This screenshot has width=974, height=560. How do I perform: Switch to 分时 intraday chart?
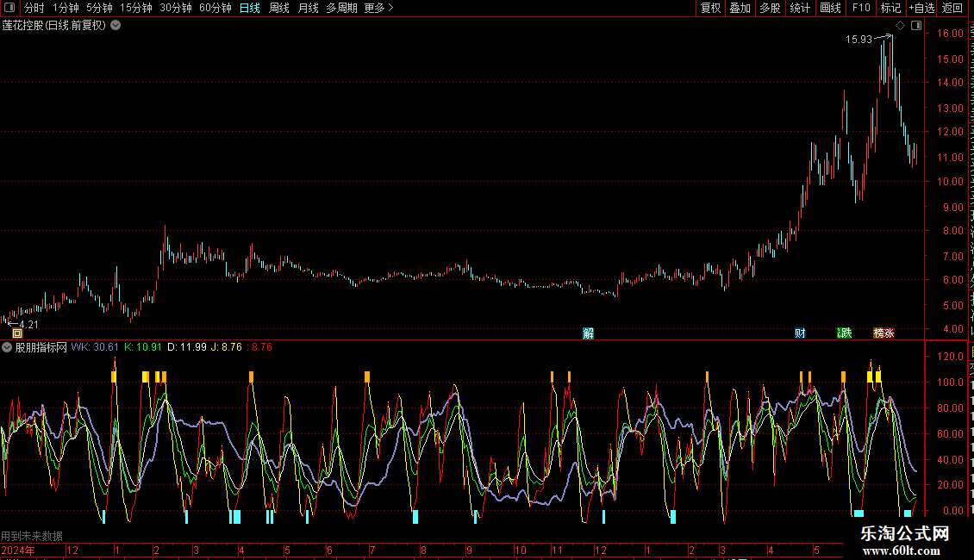point(34,8)
